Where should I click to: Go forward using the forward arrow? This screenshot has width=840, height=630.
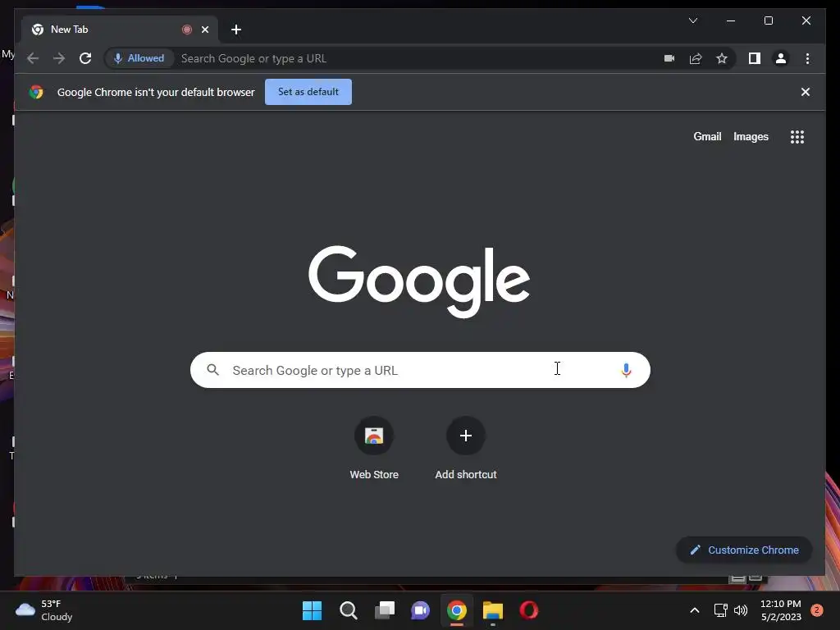click(x=59, y=58)
